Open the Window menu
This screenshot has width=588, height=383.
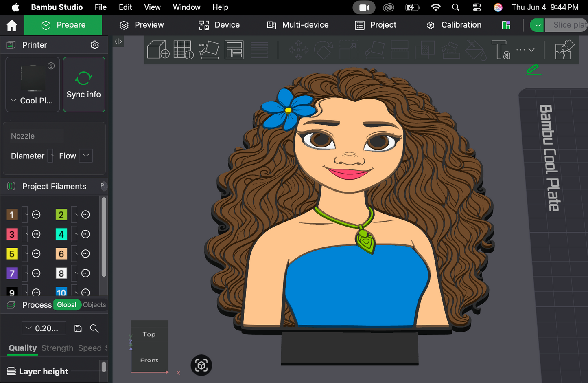point(186,7)
